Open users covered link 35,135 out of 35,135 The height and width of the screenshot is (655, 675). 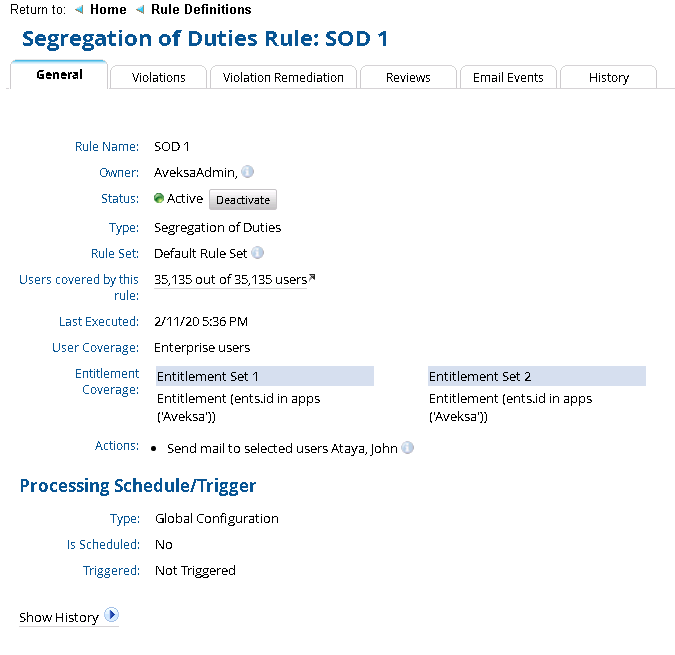(x=230, y=280)
